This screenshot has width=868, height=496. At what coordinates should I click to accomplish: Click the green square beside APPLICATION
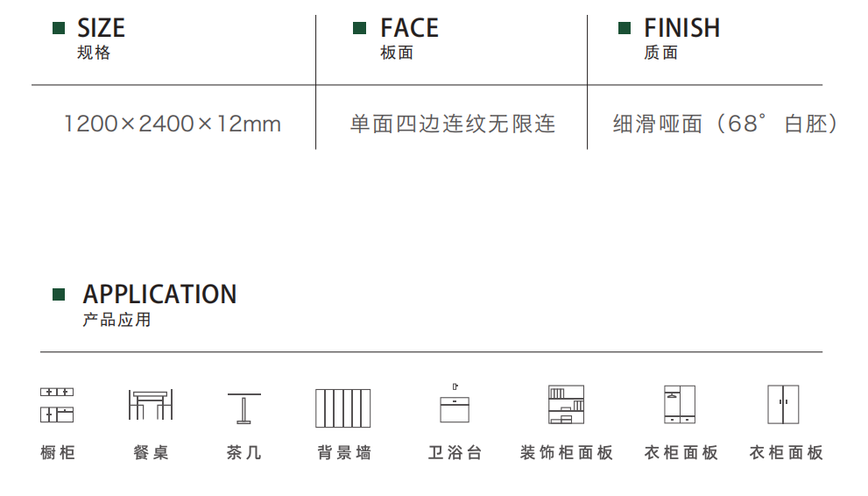tap(59, 294)
